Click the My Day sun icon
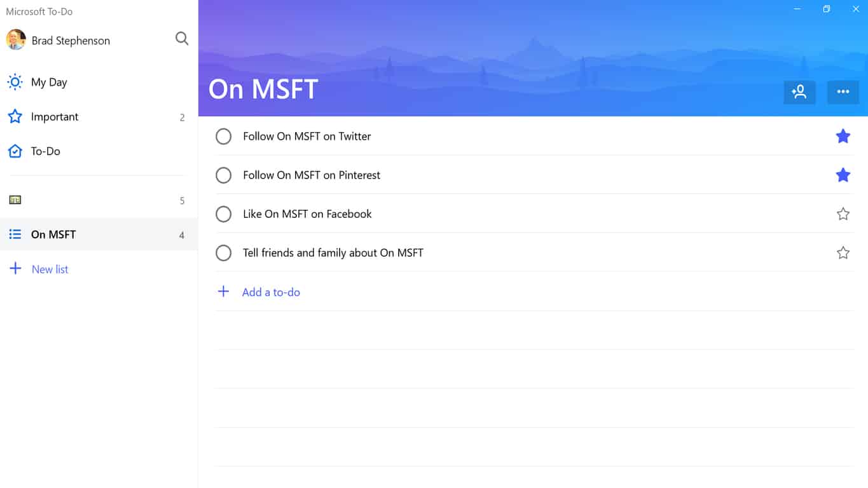This screenshot has height=488, width=868. point(15,82)
